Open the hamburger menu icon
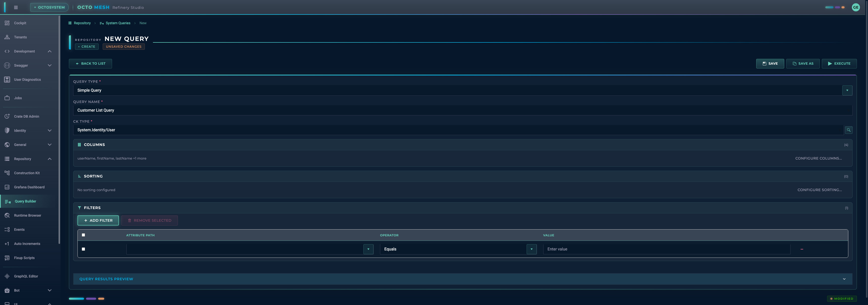 coord(15,7)
